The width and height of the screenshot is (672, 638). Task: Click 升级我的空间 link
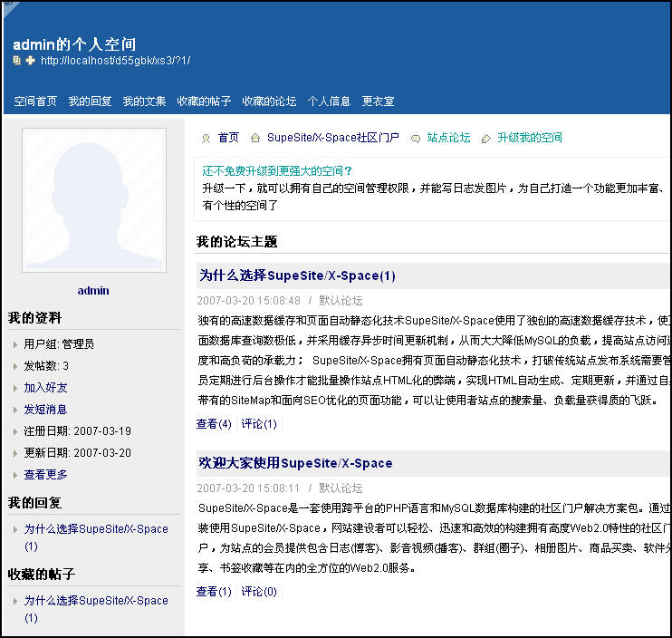coord(530,138)
